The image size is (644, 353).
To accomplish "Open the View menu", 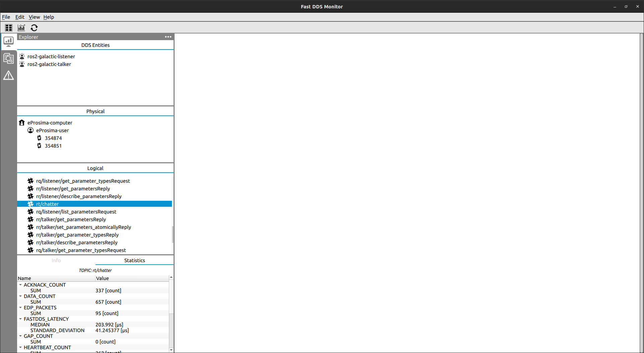I will click(34, 17).
